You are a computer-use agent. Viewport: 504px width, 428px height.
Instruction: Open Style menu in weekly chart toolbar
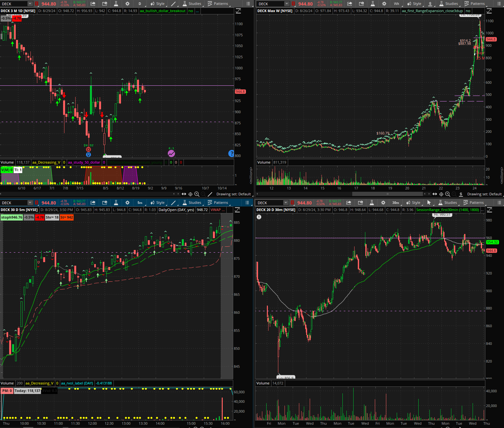tap(414, 4)
